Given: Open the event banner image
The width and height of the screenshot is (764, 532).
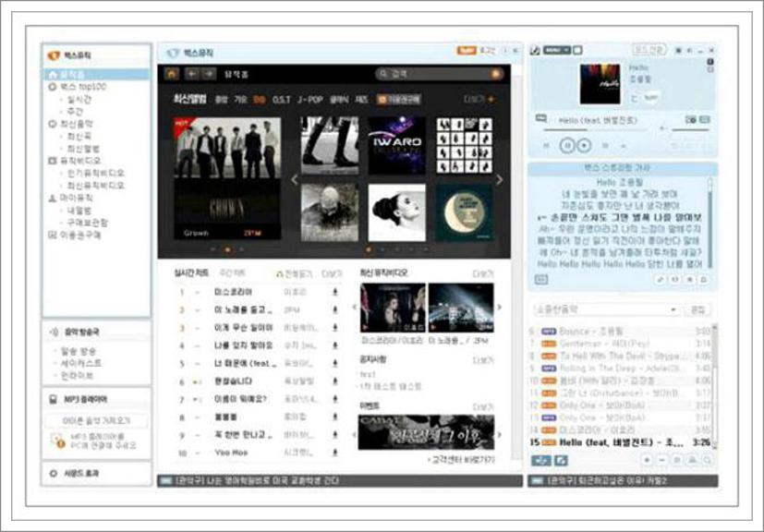Looking at the screenshot, I should (426, 432).
